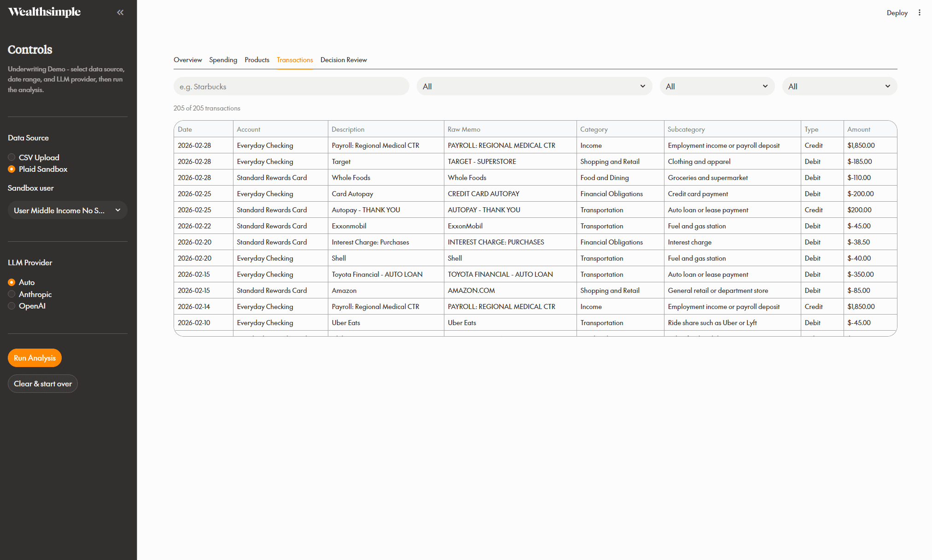Screen dimensions: 932x560
Task: Click Toyota Financial - AUTO LOAN description
Action: coord(386,274)
